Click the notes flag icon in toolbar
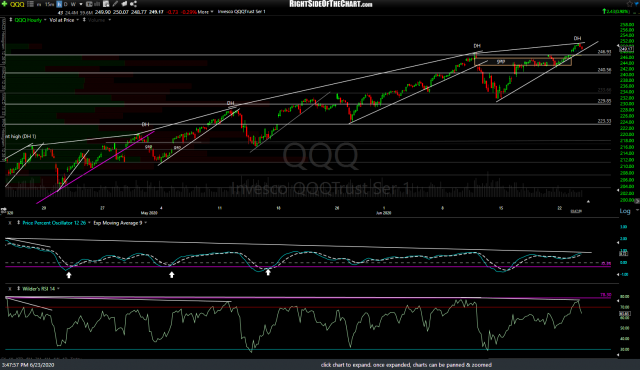The image size is (640, 370). 124,4
